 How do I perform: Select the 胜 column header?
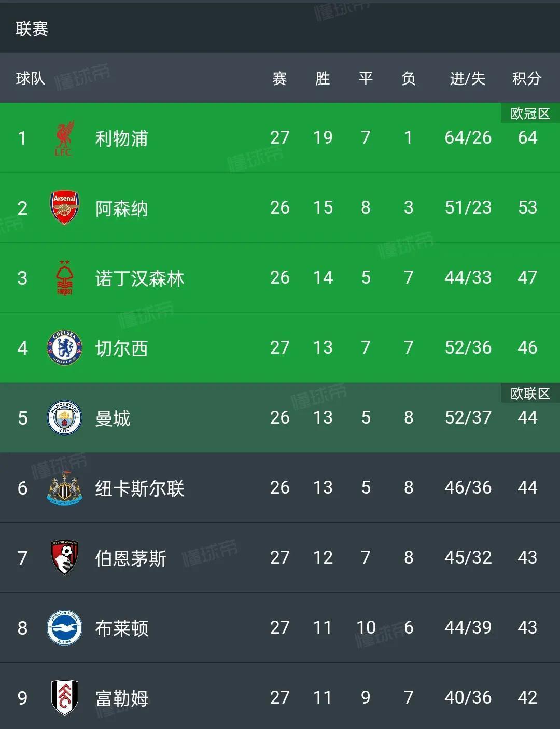pos(323,78)
